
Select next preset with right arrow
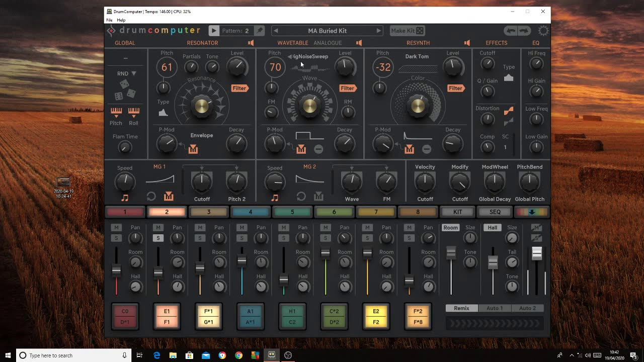379,31
